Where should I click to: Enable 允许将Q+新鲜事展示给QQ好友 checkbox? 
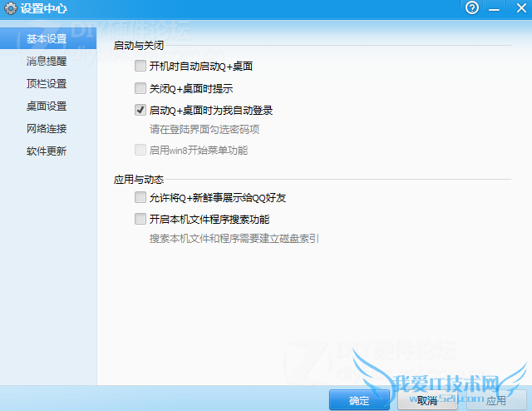coord(140,197)
